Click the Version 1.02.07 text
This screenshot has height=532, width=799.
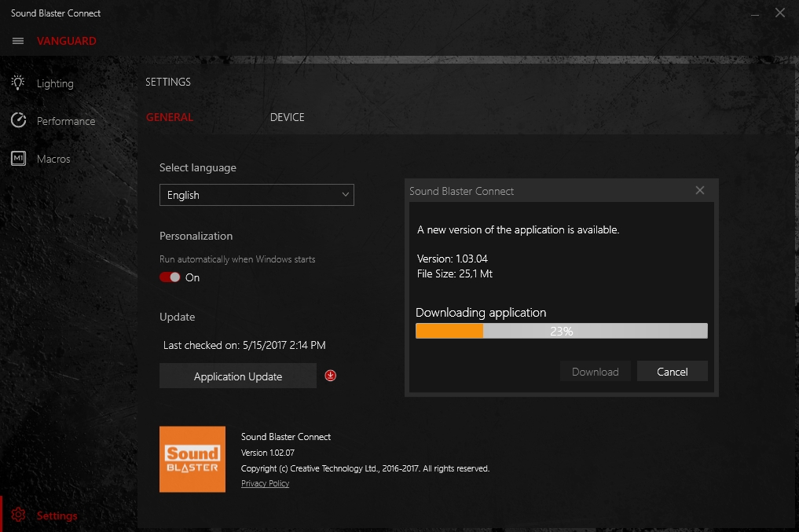(x=268, y=453)
